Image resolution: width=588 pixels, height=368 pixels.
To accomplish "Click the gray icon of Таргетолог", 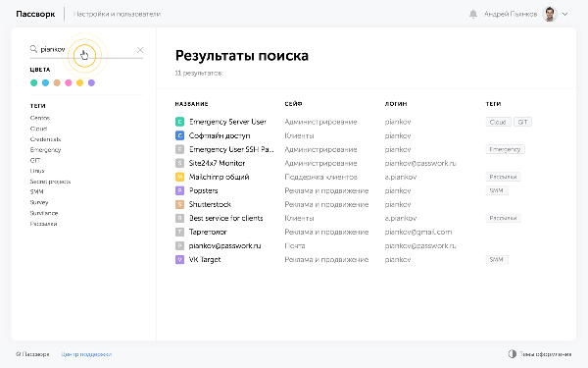I will pyautogui.click(x=179, y=232).
